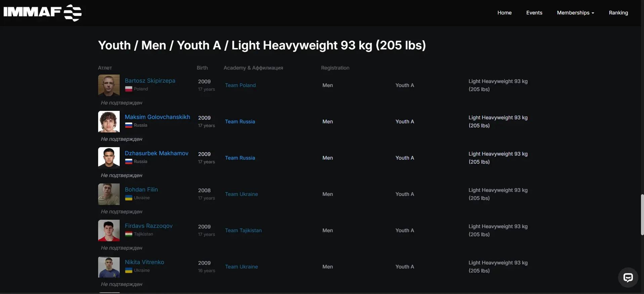Expand the Memberships dropdown menu
644x294 pixels.
point(575,13)
